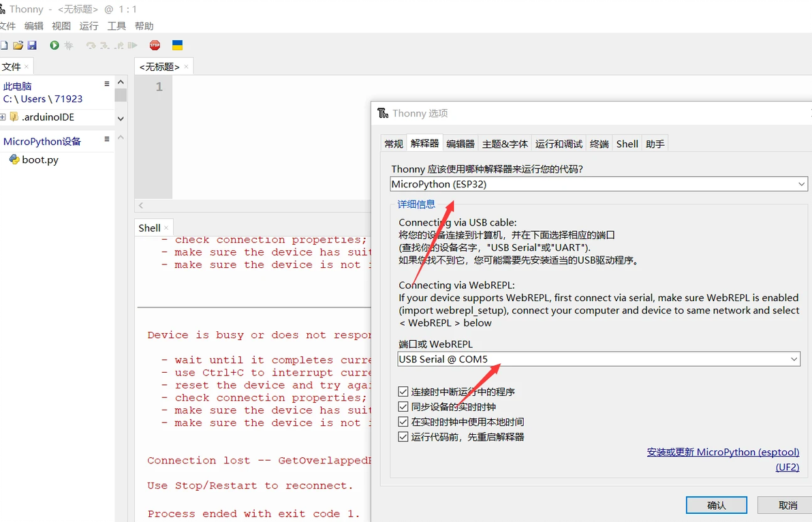The image size is (812, 522).
Task: Click the Step out toolbar icon
Action: (119, 46)
